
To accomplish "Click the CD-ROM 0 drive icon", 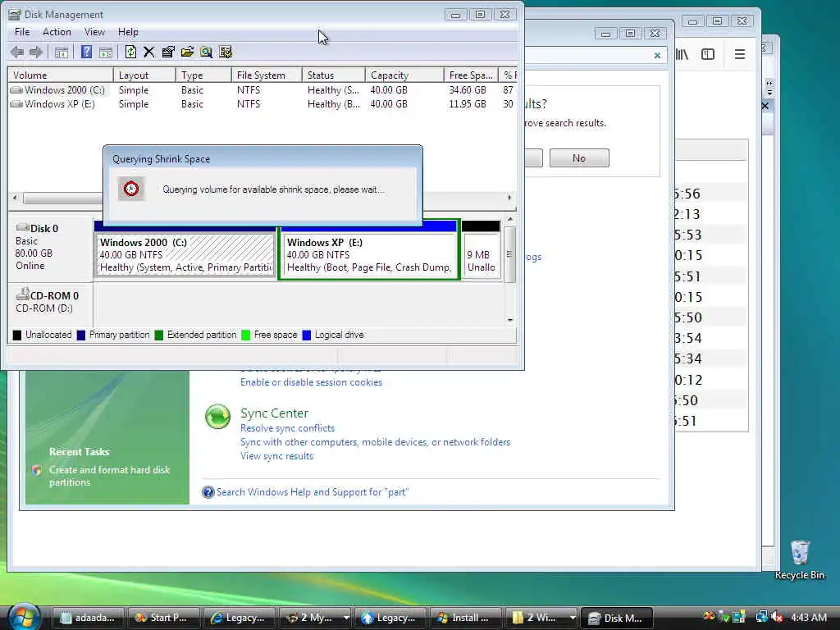I will (22, 294).
